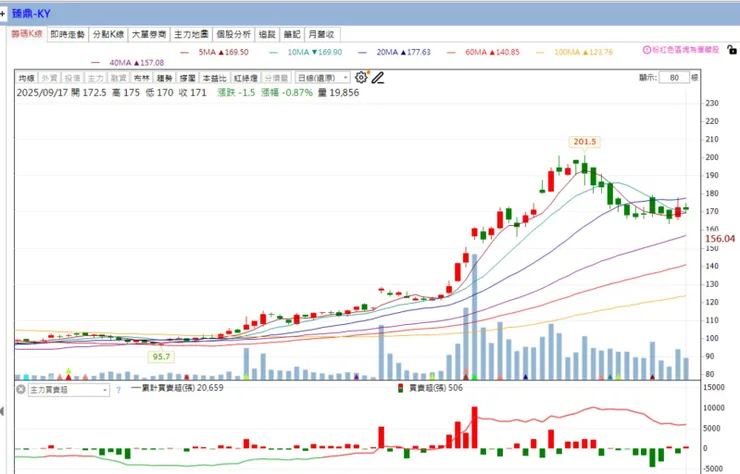Click the -0.87% change readout
This screenshot has width=740, height=474.
286,93
